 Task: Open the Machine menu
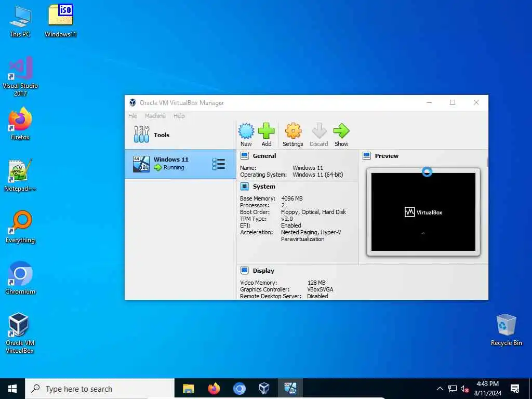coord(155,116)
